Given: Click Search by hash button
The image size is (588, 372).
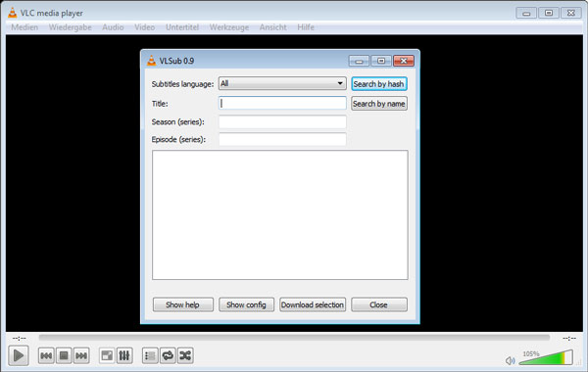Looking at the screenshot, I should pos(379,84).
